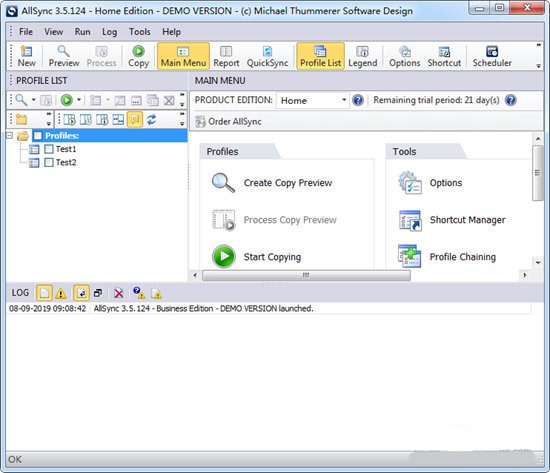Check the Test1 profile checkbox

49,149
